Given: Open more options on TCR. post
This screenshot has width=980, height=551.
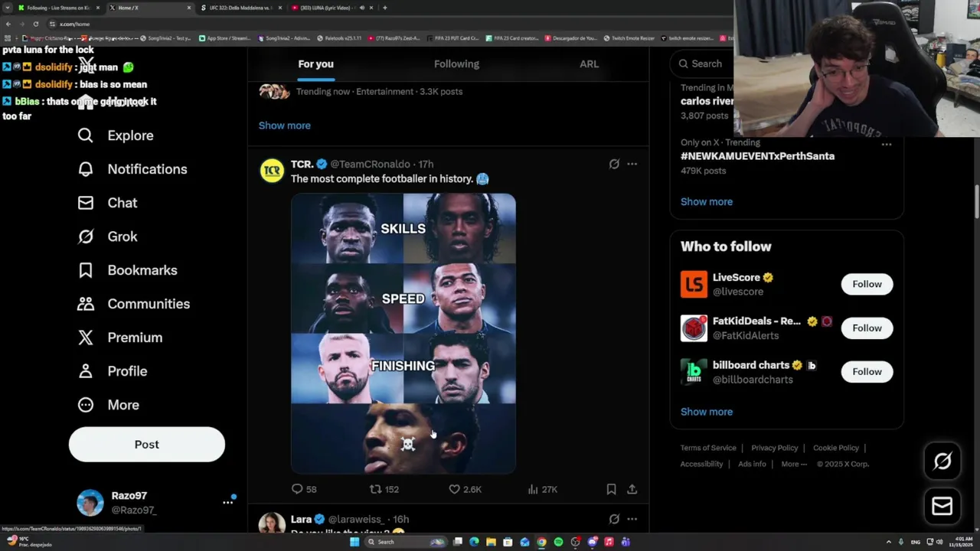Looking at the screenshot, I should coord(632,164).
